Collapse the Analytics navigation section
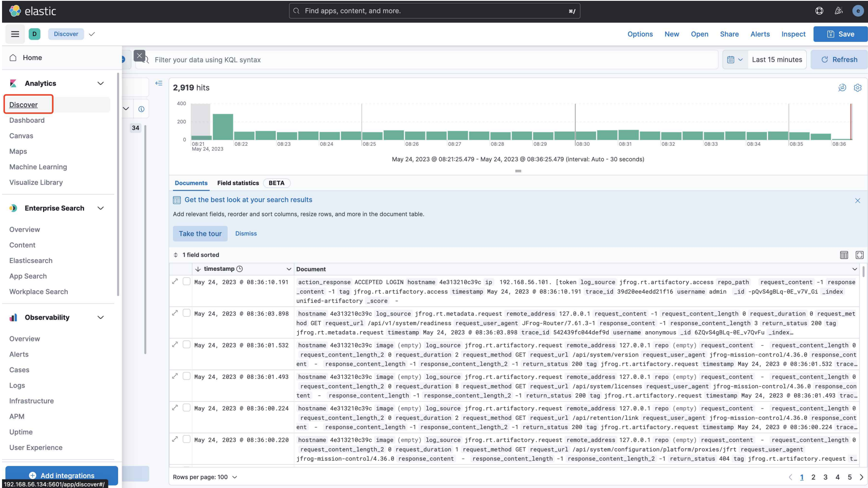The height and width of the screenshot is (488, 868). coord(100,83)
